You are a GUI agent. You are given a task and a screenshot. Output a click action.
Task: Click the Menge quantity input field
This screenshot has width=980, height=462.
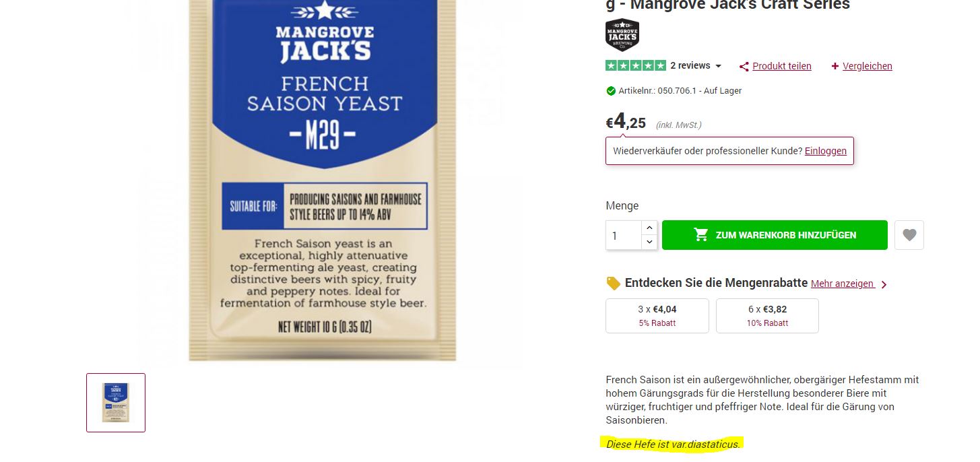(x=624, y=235)
